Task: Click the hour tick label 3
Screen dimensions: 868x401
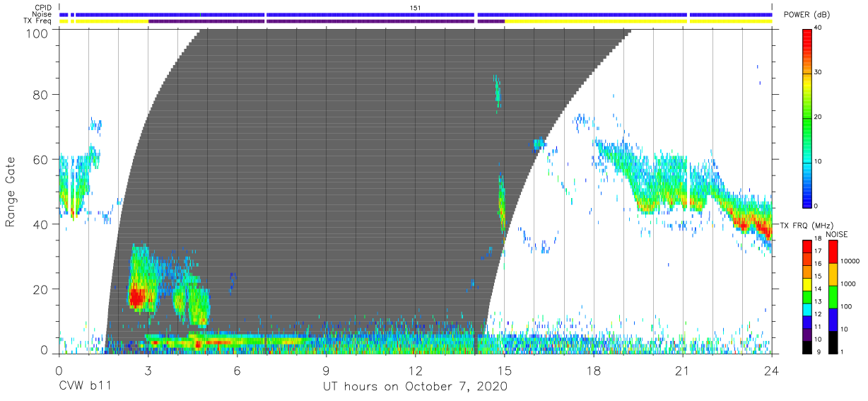Action: [148, 370]
